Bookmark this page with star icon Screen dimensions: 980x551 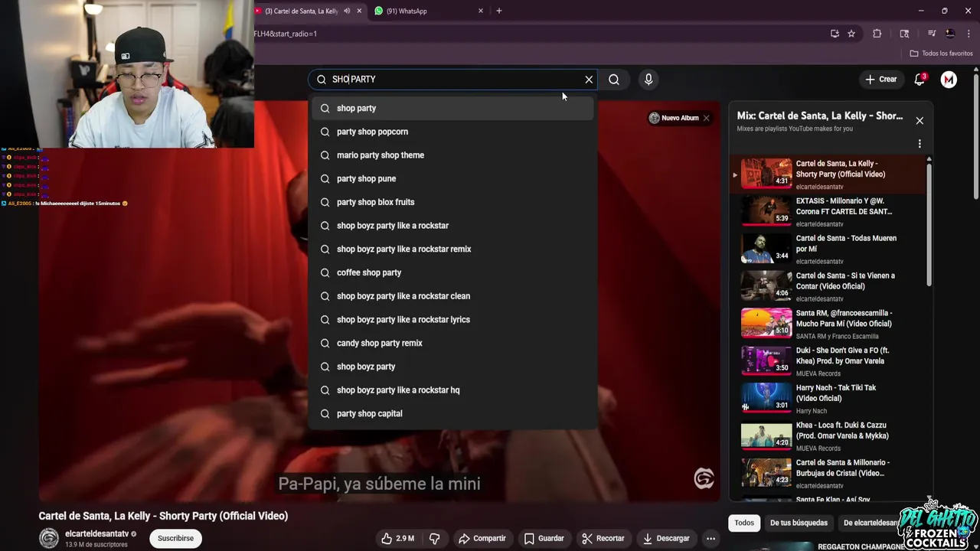click(x=851, y=34)
